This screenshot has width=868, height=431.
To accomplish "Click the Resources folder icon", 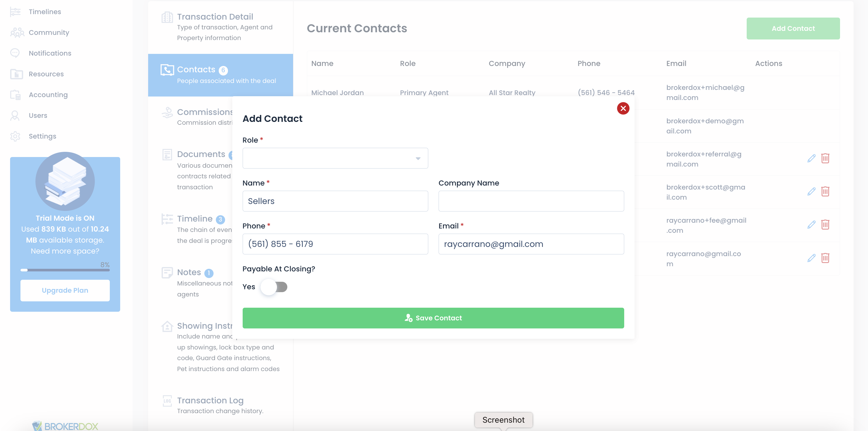I will pyautogui.click(x=16, y=74).
